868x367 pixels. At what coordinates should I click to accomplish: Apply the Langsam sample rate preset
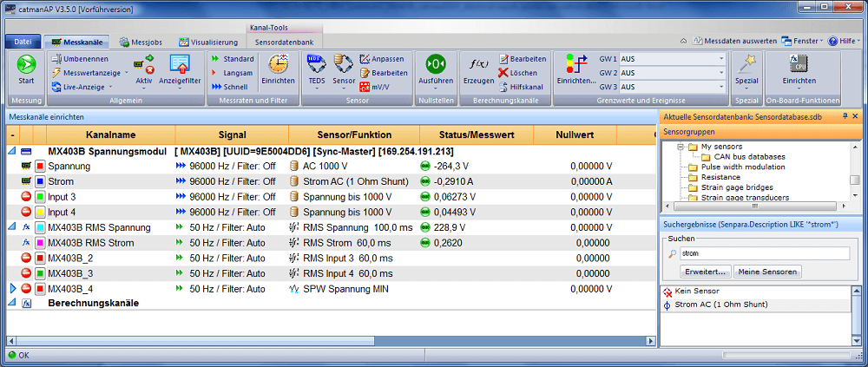(x=232, y=73)
